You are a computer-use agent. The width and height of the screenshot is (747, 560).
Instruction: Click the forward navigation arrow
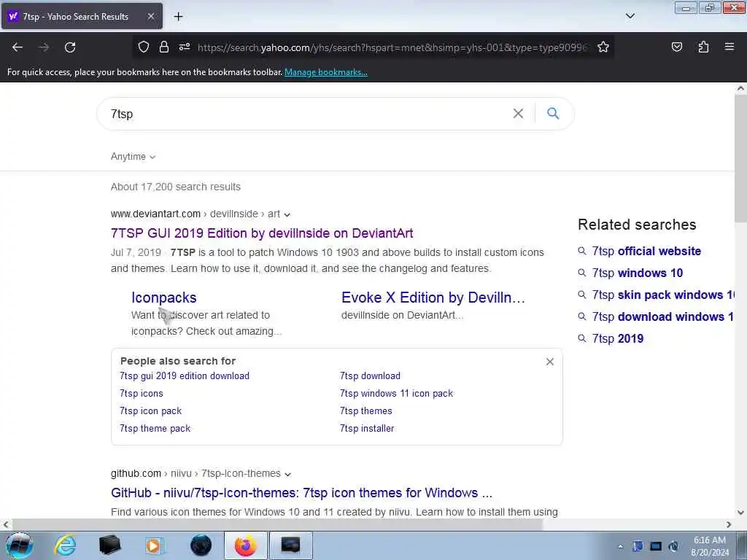pyautogui.click(x=44, y=47)
